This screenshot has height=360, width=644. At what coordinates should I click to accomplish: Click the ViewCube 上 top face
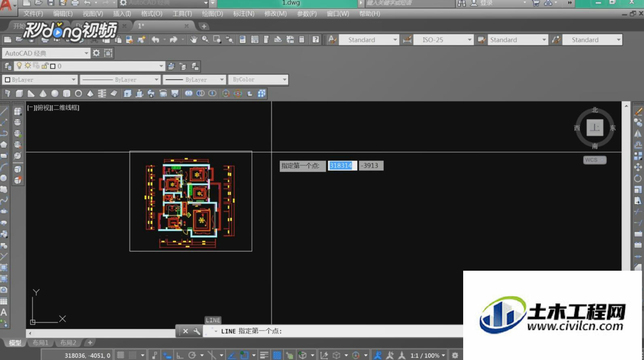point(595,128)
